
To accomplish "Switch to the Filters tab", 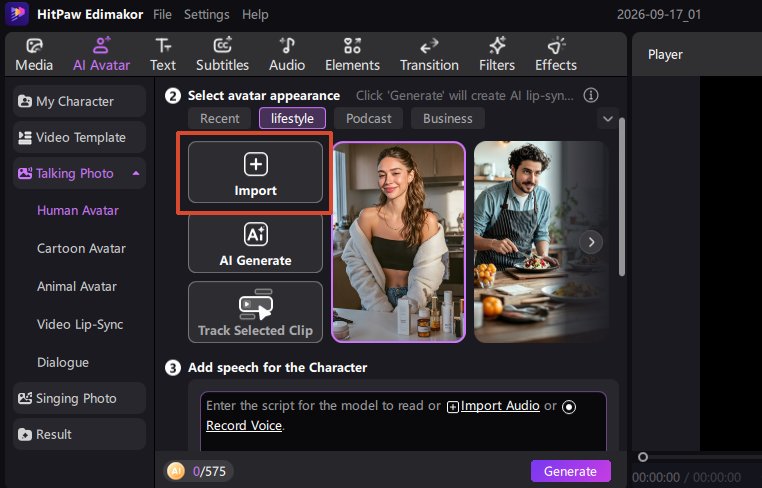I will [497, 54].
